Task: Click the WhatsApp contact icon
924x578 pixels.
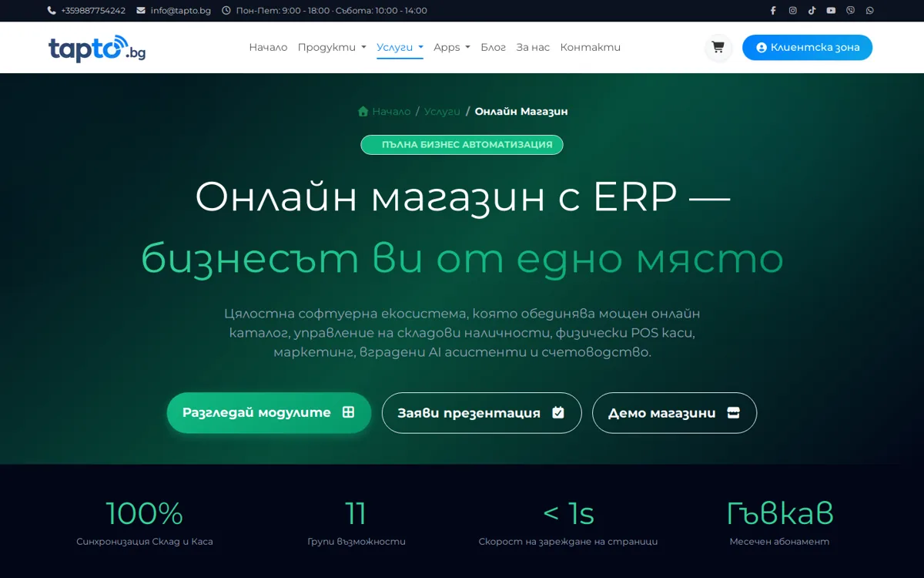Action: [869, 11]
